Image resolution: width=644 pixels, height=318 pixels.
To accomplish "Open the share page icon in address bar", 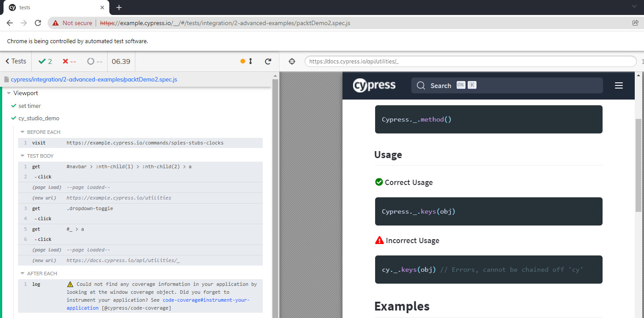I will click(x=635, y=23).
